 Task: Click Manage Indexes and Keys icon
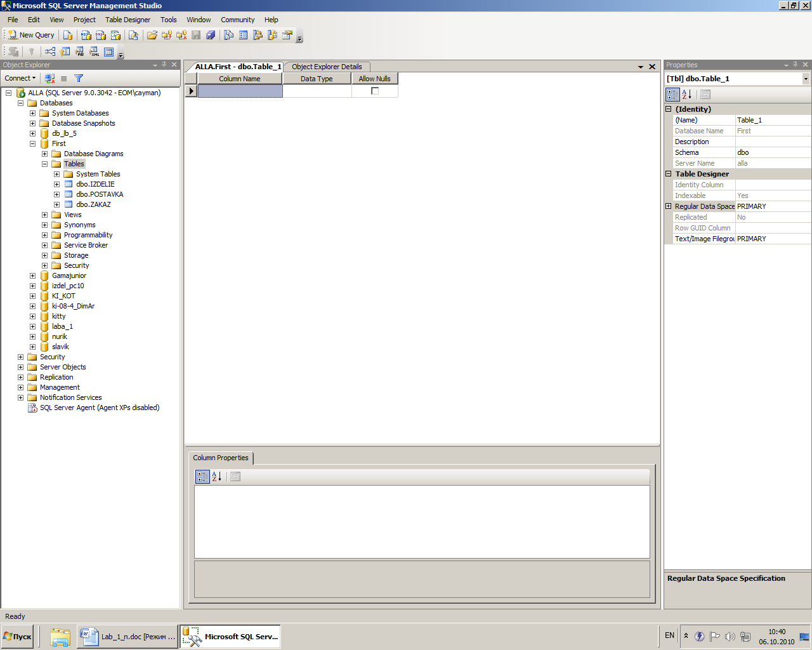pos(65,51)
